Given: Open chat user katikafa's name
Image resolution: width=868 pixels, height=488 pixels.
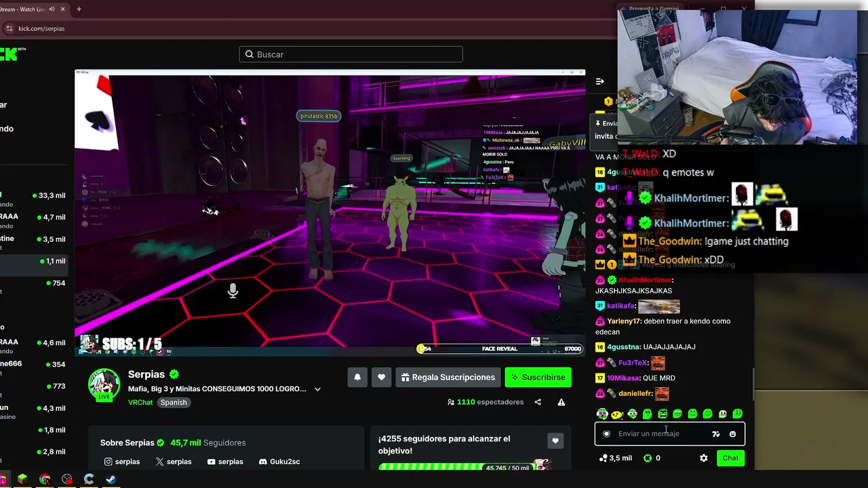Looking at the screenshot, I should pos(621,306).
